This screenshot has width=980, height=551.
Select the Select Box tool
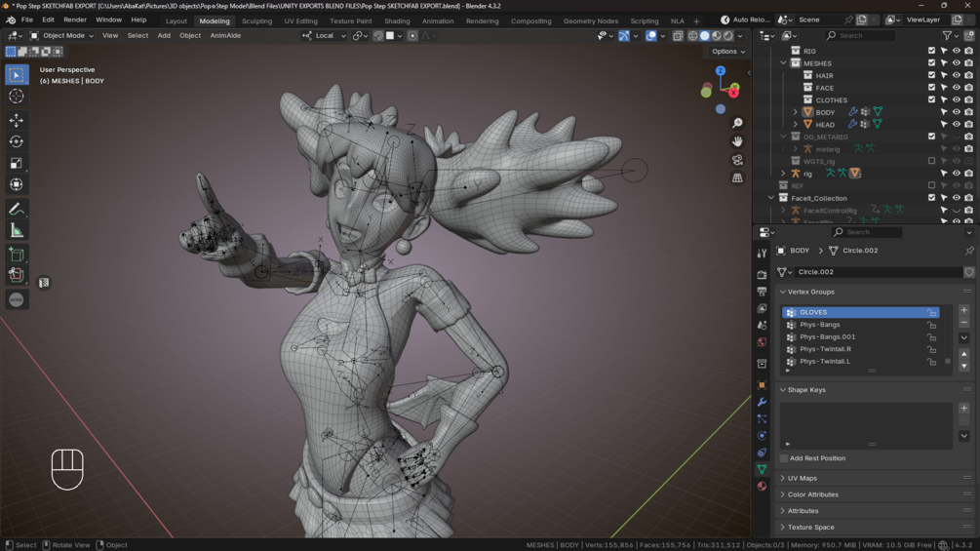tap(17, 75)
